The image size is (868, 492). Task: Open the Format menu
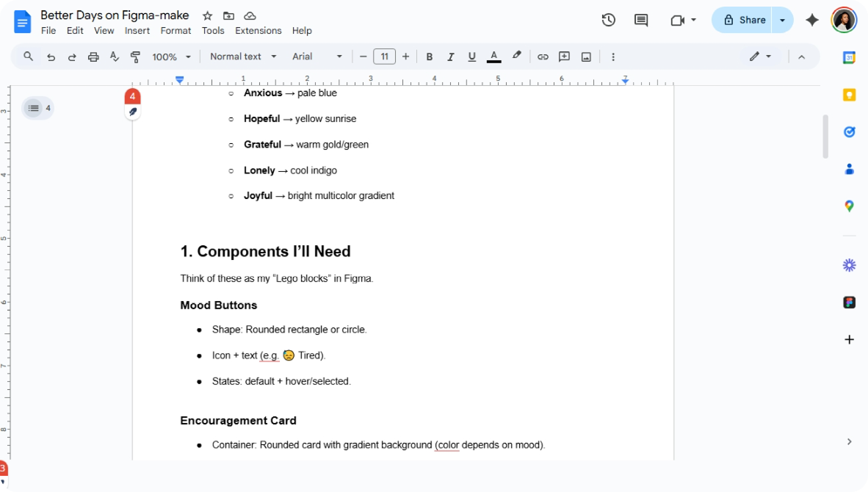tap(176, 30)
